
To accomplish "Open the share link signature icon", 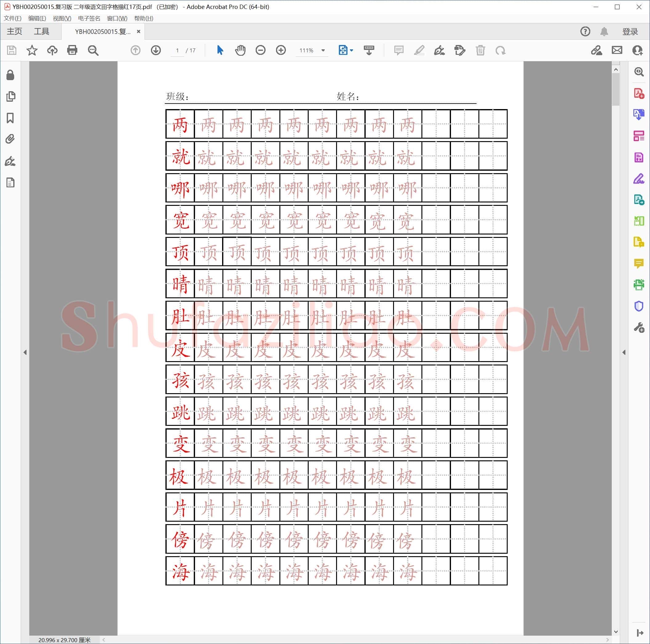I will tap(596, 51).
